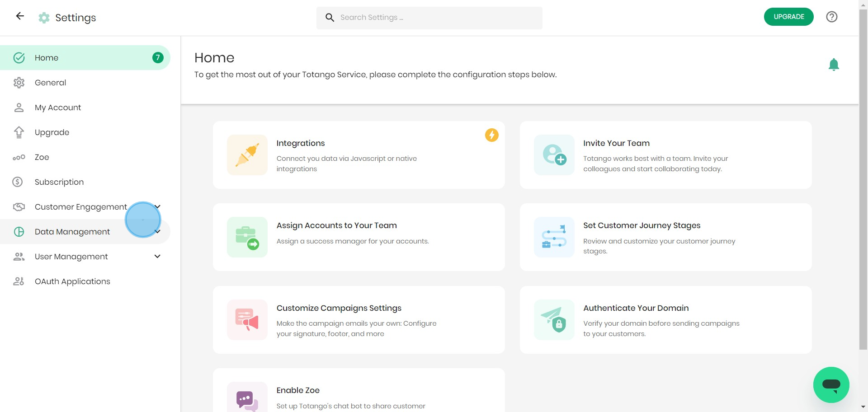Click the scrollbar down arrow

(x=863, y=407)
